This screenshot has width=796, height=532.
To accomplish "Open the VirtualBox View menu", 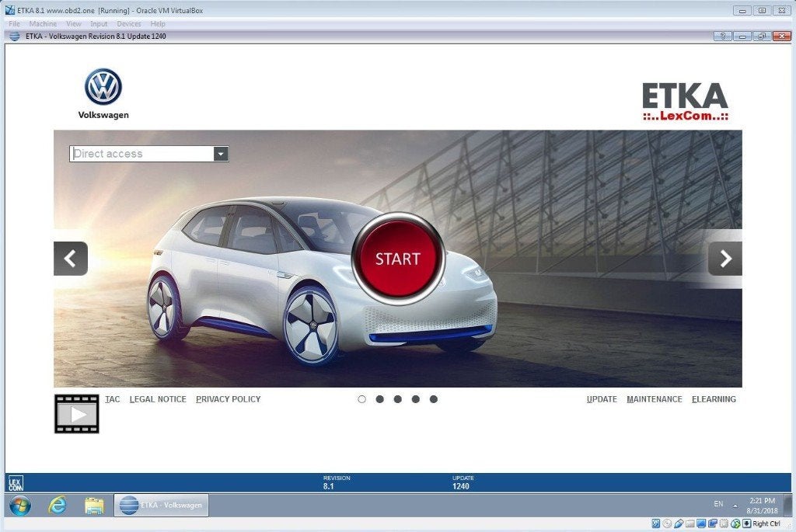I will coord(74,24).
